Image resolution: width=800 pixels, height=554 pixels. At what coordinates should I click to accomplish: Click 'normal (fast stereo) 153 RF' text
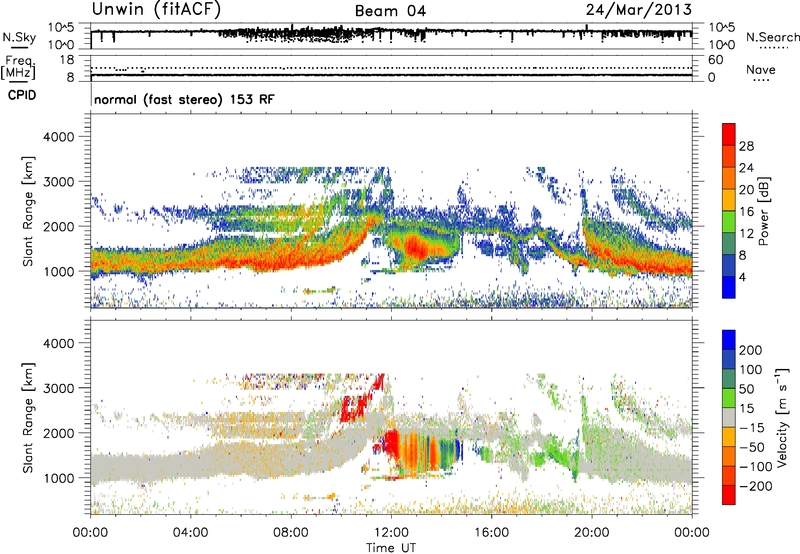[184, 99]
